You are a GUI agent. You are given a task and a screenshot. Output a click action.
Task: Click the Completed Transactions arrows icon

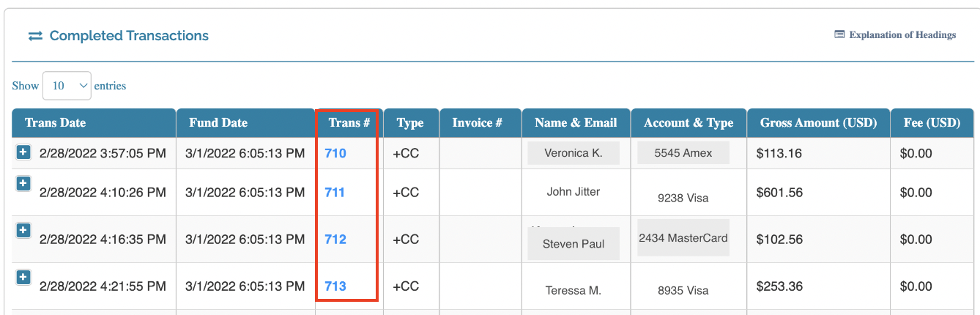point(35,36)
